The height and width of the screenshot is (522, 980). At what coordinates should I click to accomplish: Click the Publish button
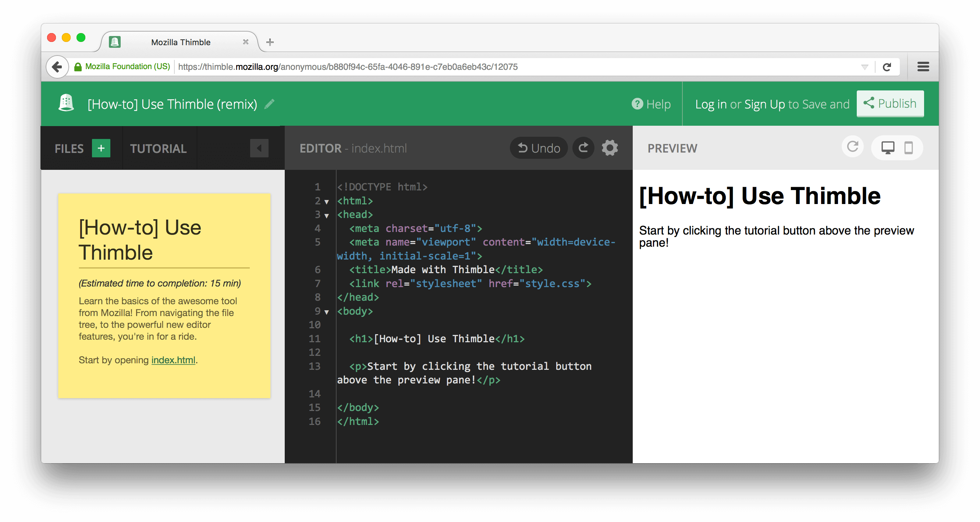click(x=890, y=103)
